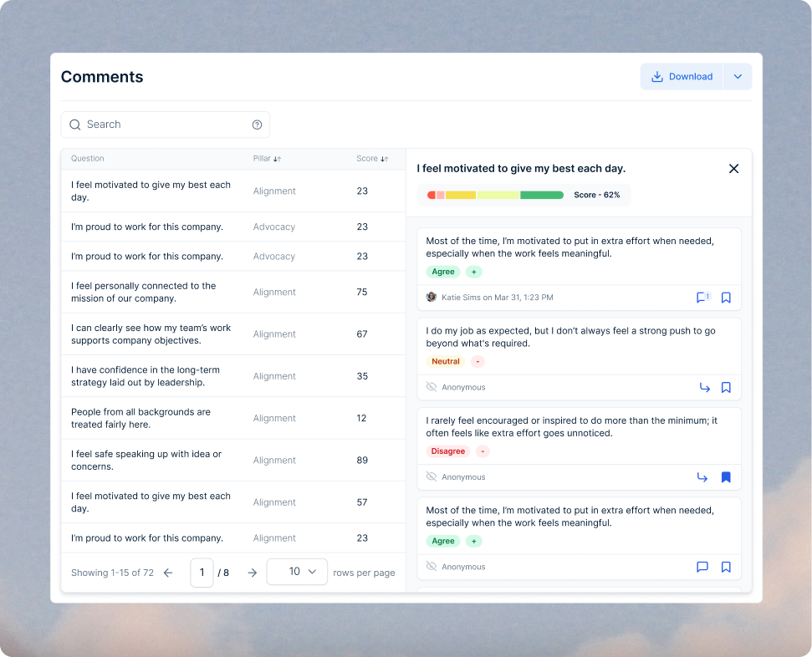Image resolution: width=812 pixels, height=657 pixels.
Task: Click the Agree tag on Katie Sims comment
Action: tap(442, 272)
